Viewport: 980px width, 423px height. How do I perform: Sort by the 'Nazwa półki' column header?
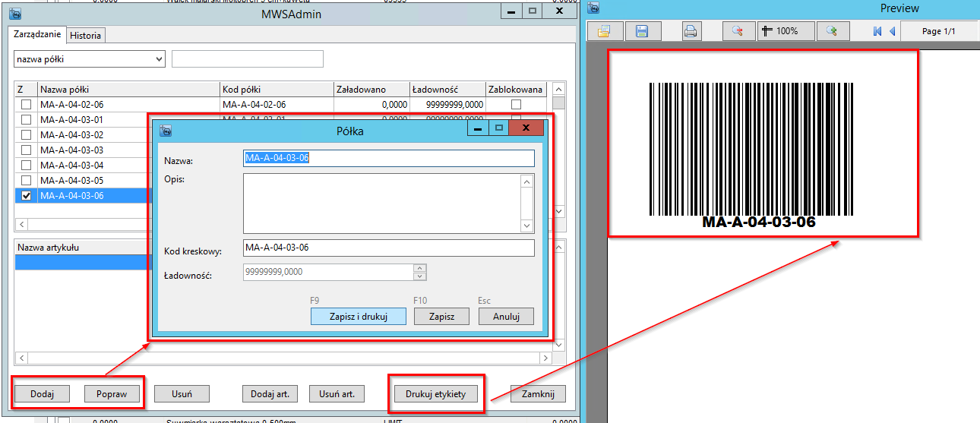point(128,90)
